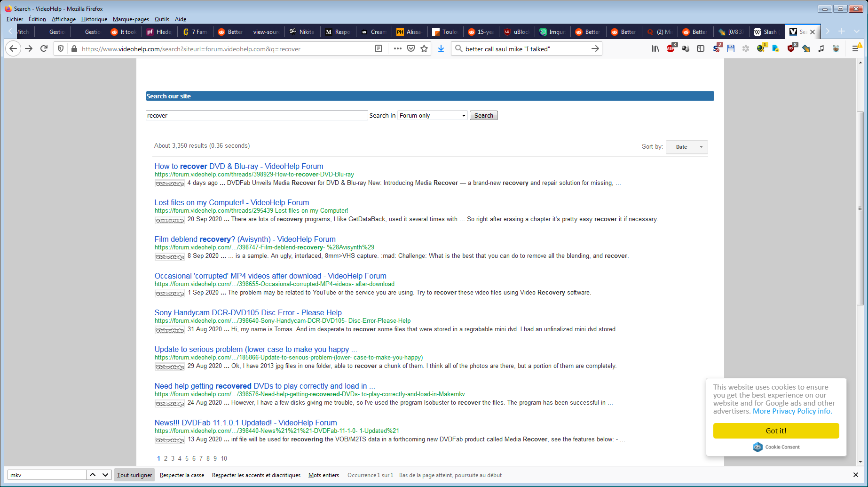
Task: Toggle reader view for this page
Action: [379, 48]
